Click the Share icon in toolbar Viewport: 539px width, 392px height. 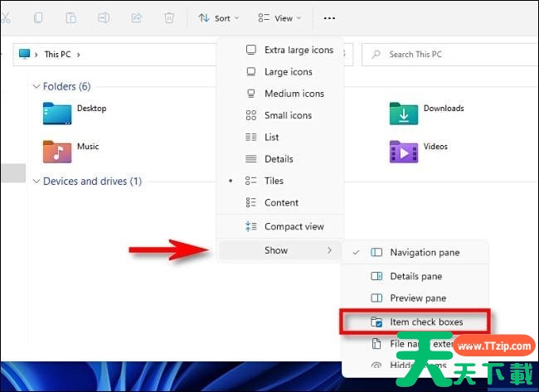[x=137, y=18]
